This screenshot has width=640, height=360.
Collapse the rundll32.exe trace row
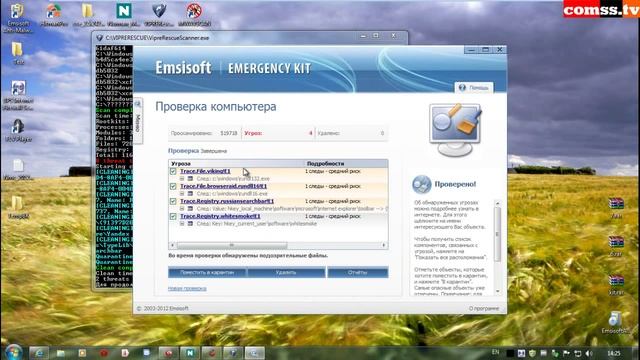click(x=182, y=179)
